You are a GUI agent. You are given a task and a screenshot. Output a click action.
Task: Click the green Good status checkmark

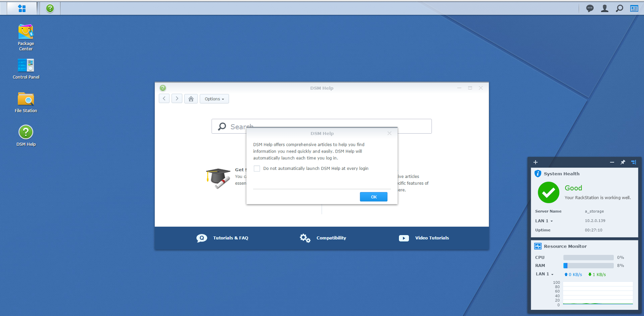point(548,192)
